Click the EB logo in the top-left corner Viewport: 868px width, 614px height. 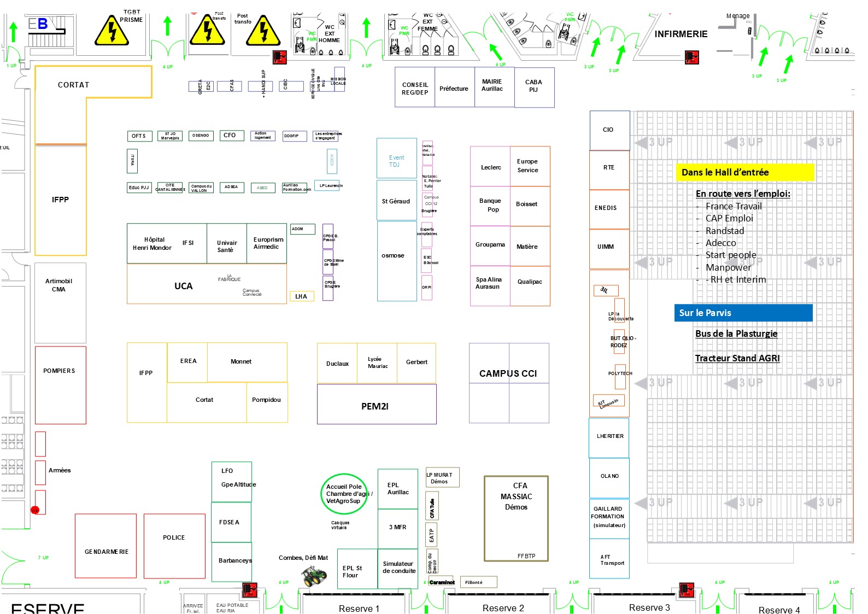point(38,24)
